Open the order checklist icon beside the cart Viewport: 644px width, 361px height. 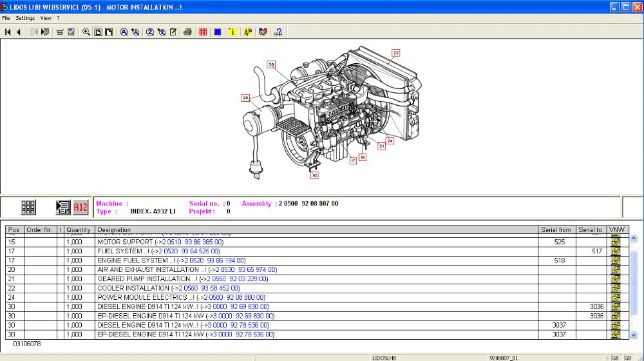(71, 32)
